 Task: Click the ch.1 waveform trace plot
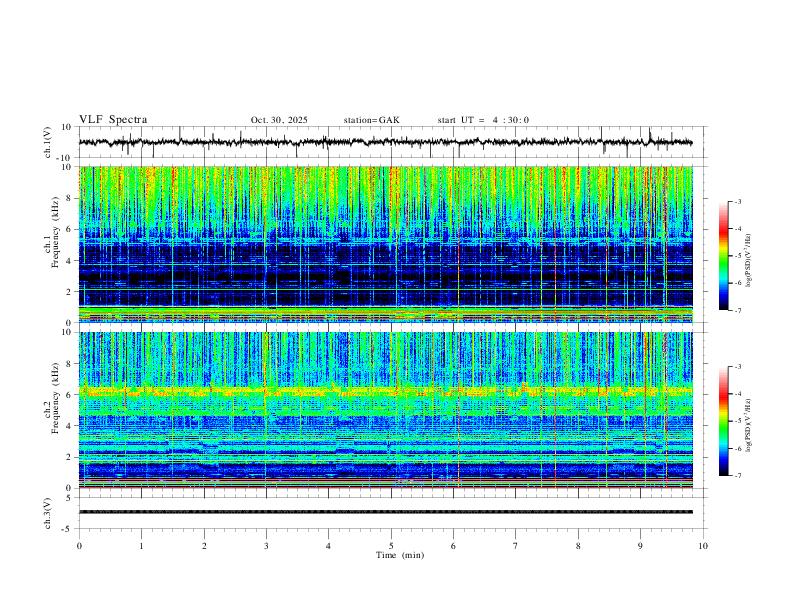pyautogui.click(x=385, y=142)
